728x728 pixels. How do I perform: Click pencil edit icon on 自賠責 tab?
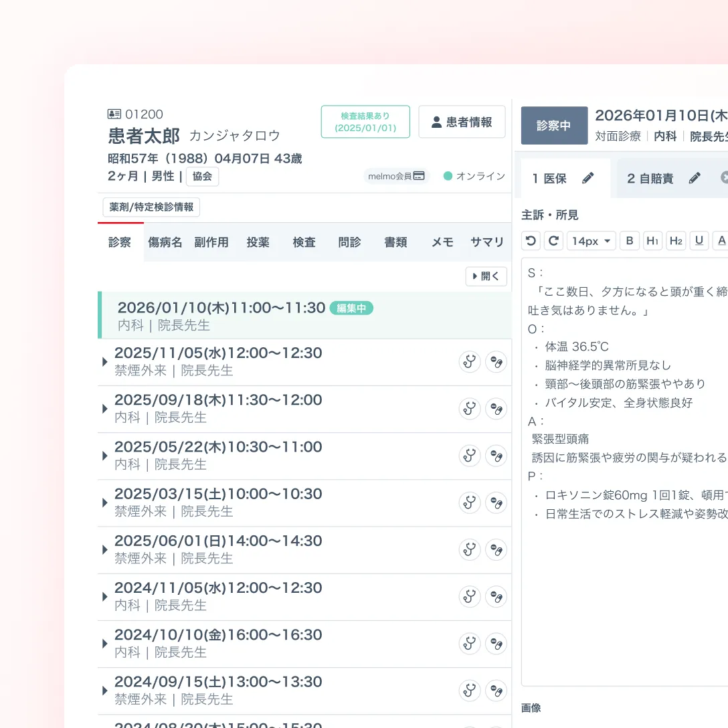(x=695, y=178)
